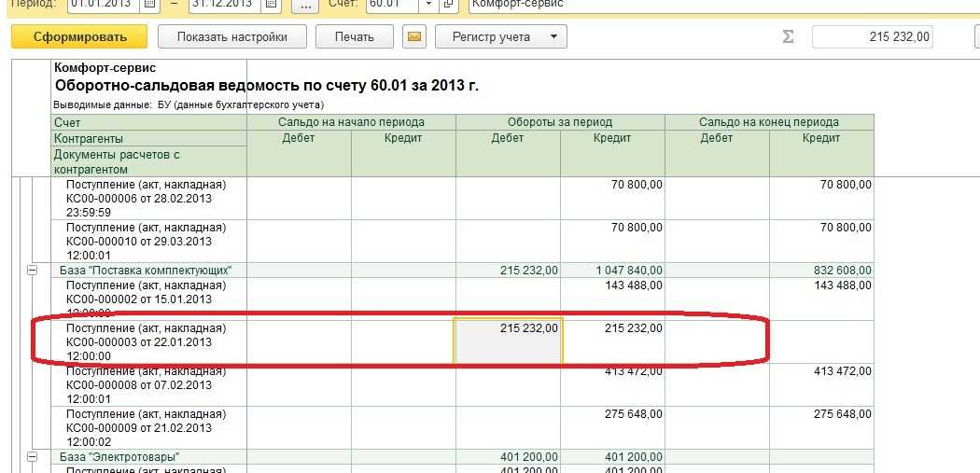The image size is (980, 473).
Task: Click the Документы расчетов с контрагентом header
Action: tap(150, 161)
